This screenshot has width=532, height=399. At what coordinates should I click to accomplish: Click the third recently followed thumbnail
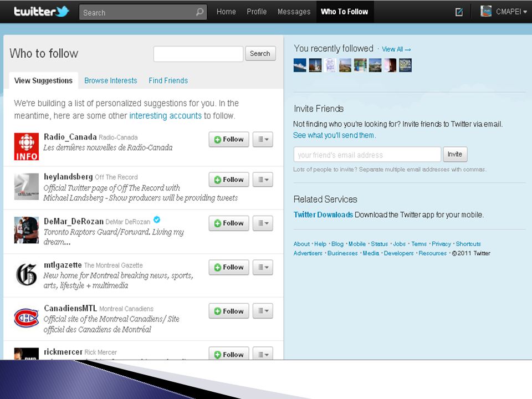tap(330, 65)
